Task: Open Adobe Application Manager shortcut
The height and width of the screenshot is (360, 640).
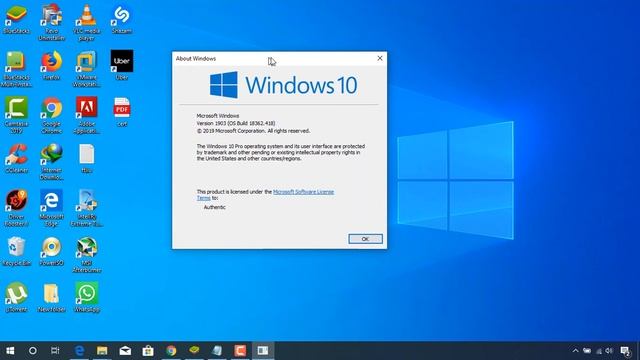Action: (87, 116)
